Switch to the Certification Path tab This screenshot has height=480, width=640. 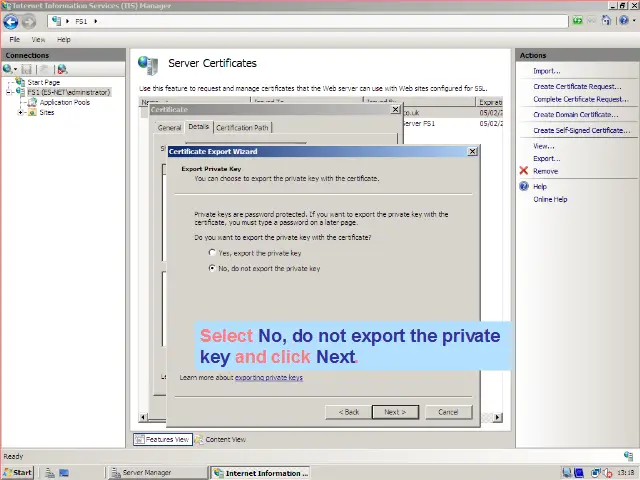[242, 128]
